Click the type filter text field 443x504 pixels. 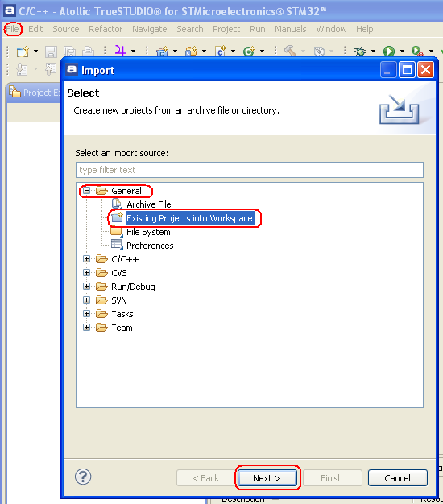tap(250, 170)
